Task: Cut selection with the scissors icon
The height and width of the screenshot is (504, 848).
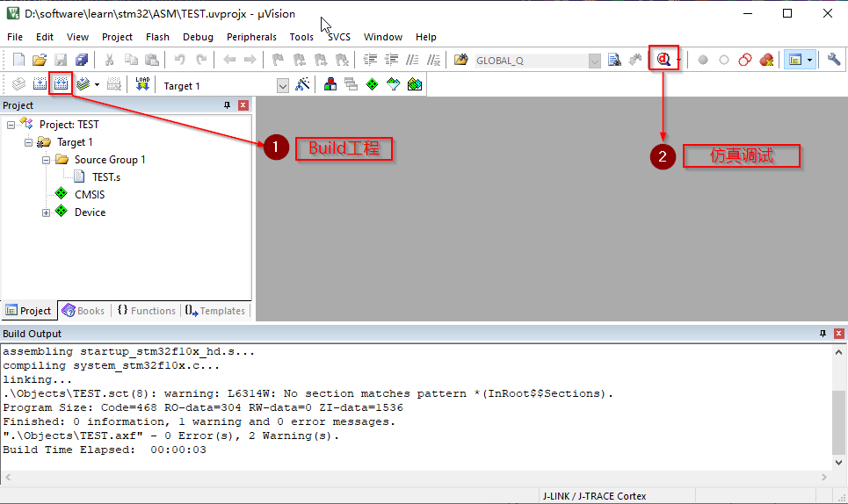Action: tap(109, 60)
